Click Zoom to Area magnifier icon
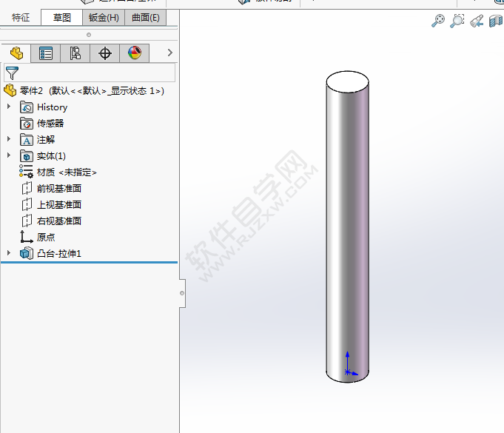504x433 pixels. (x=457, y=21)
